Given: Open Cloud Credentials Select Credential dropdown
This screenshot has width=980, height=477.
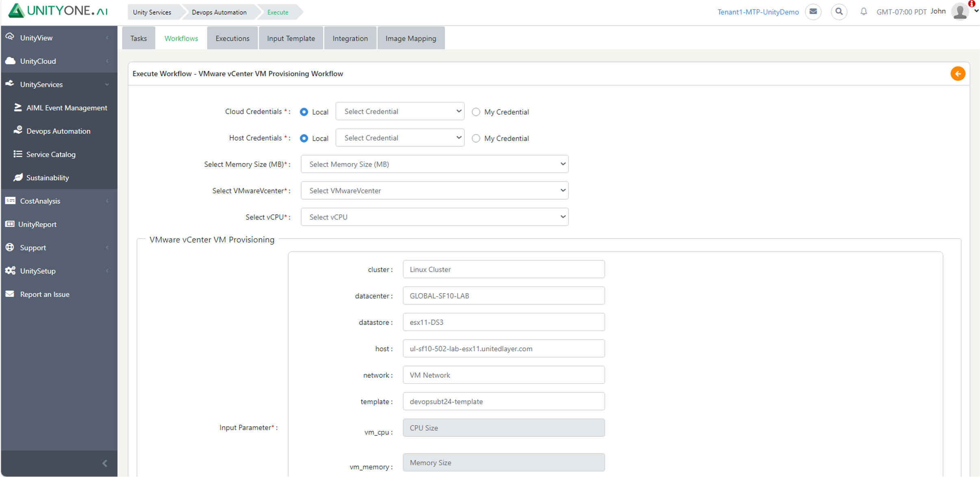Looking at the screenshot, I should (400, 111).
